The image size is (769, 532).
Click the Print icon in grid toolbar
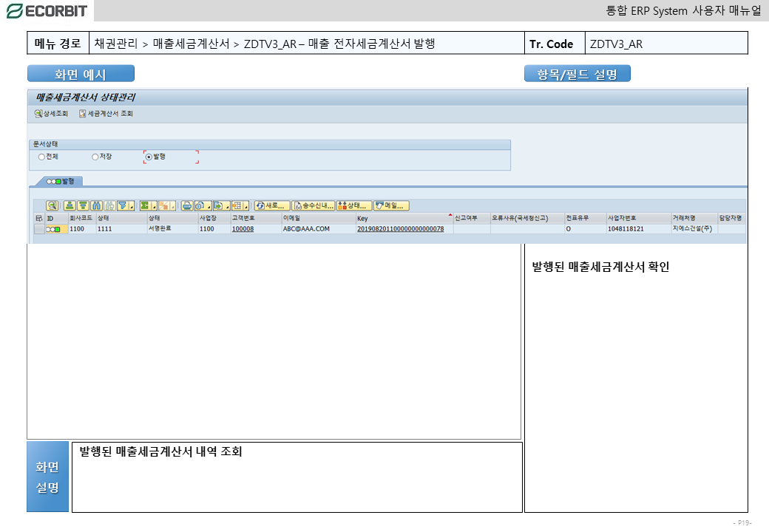pos(187,205)
